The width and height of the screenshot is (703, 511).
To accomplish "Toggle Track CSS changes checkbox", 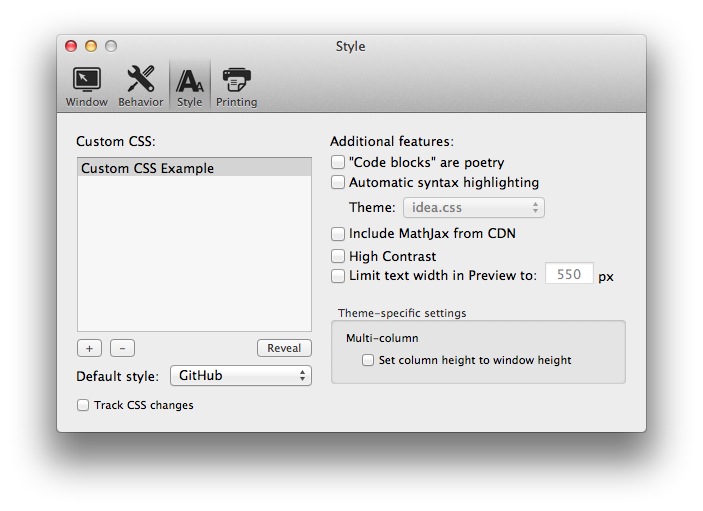I will pyautogui.click(x=83, y=405).
